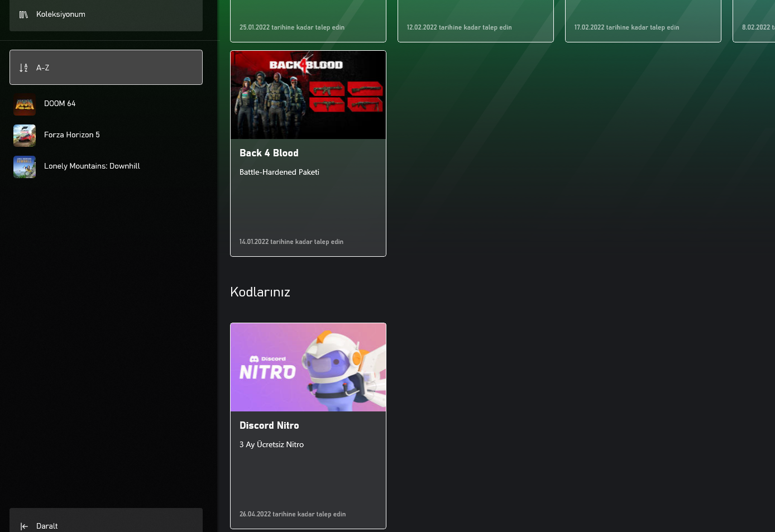Select DOOM 64 from the game list

(106, 104)
